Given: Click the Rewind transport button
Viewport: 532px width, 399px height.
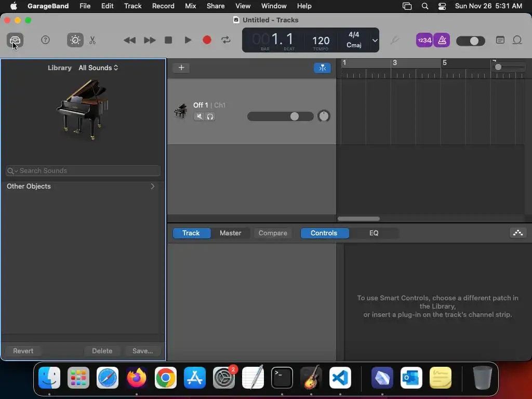Looking at the screenshot, I should click(x=129, y=41).
